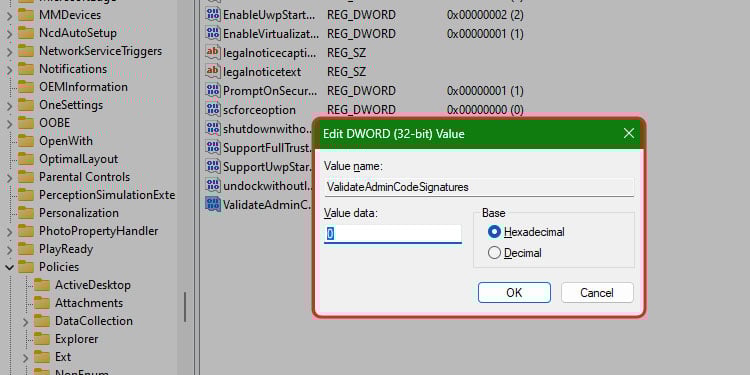Collapse the Policies tree node

[x=10, y=267]
